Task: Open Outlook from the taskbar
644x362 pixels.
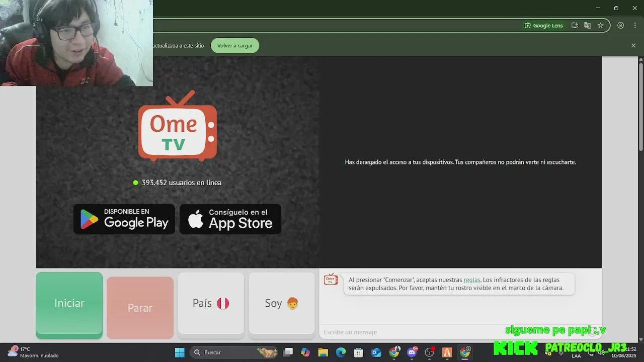Action: click(376, 352)
